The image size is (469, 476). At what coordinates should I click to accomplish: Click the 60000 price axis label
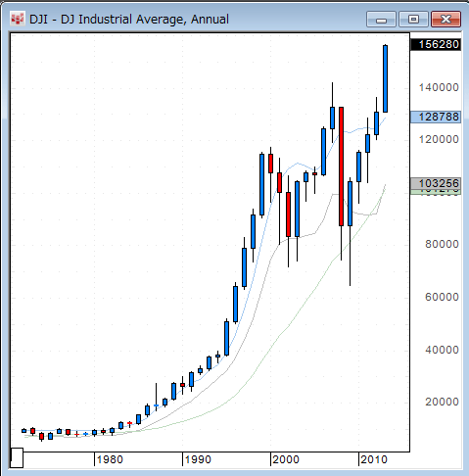442,297
